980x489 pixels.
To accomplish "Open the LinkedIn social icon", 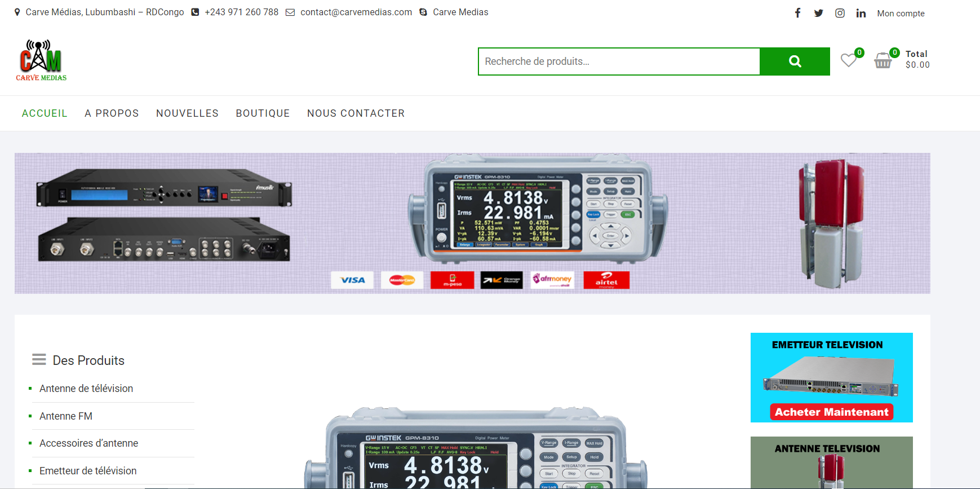I will click(x=861, y=13).
